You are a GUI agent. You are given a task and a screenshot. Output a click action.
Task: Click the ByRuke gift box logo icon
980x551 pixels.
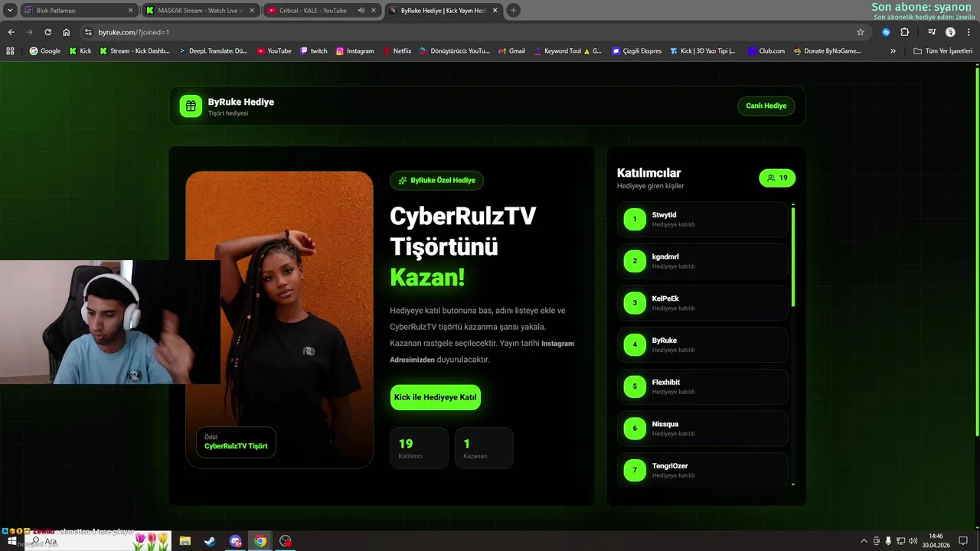coord(191,106)
